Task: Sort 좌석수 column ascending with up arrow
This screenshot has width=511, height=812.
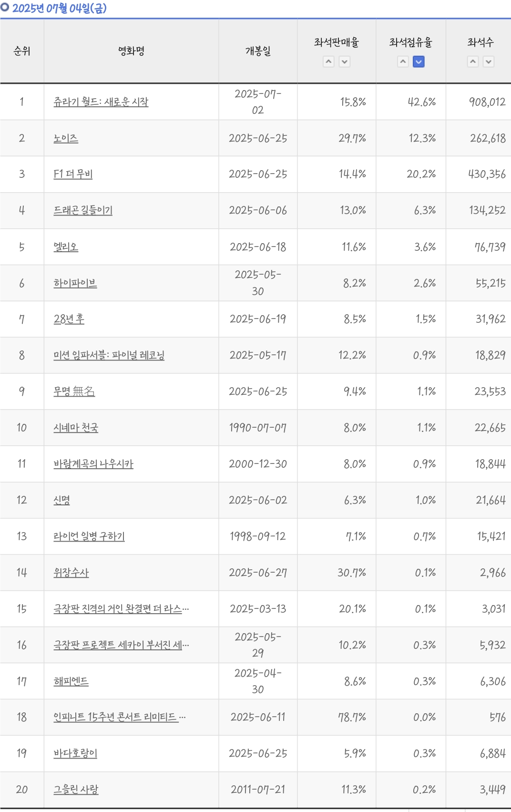Action: click(x=473, y=62)
